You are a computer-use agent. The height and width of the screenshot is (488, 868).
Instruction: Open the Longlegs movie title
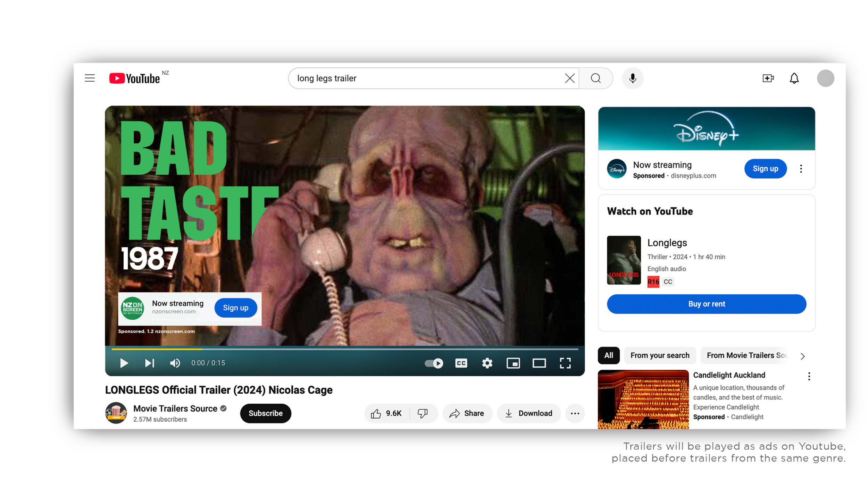click(x=667, y=243)
